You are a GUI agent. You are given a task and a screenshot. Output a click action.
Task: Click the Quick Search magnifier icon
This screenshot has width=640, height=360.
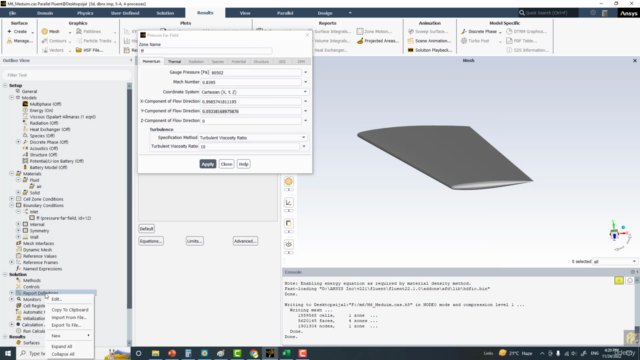coord(522,13)
